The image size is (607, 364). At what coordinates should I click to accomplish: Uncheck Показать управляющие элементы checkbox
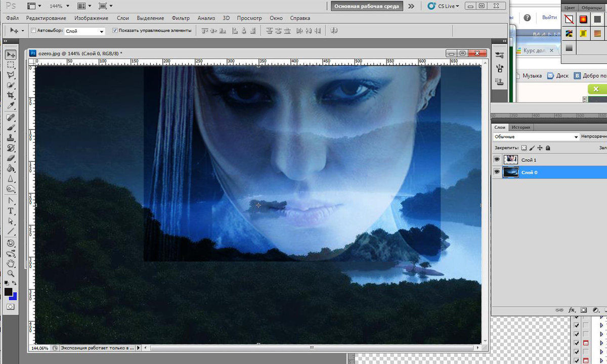(115, 31)
